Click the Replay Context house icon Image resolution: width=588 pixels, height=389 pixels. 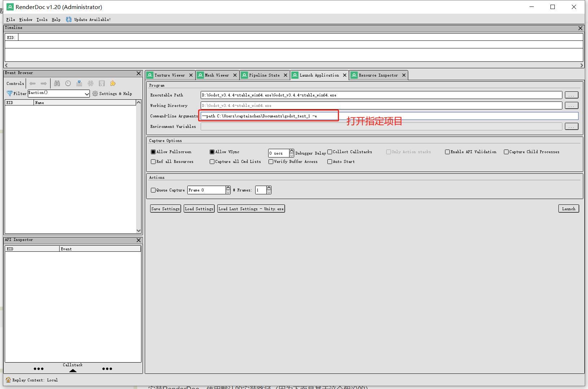pyautogui.click(x=8, y=380)
